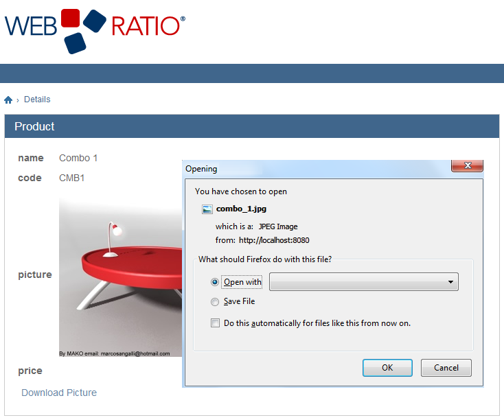Click Cancel in the Opening dialog
The height and width of the screenshot is (420, 504).
click(446, 368)
